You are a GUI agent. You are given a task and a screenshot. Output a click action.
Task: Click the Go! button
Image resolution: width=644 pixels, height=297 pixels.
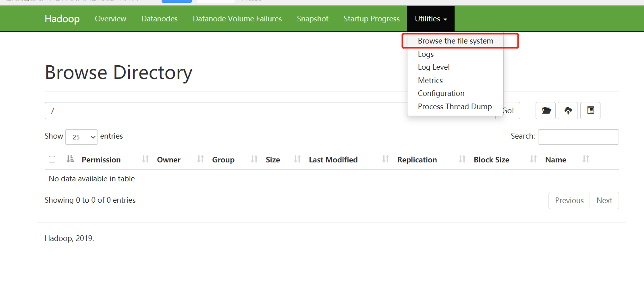(x=508, y=110)
